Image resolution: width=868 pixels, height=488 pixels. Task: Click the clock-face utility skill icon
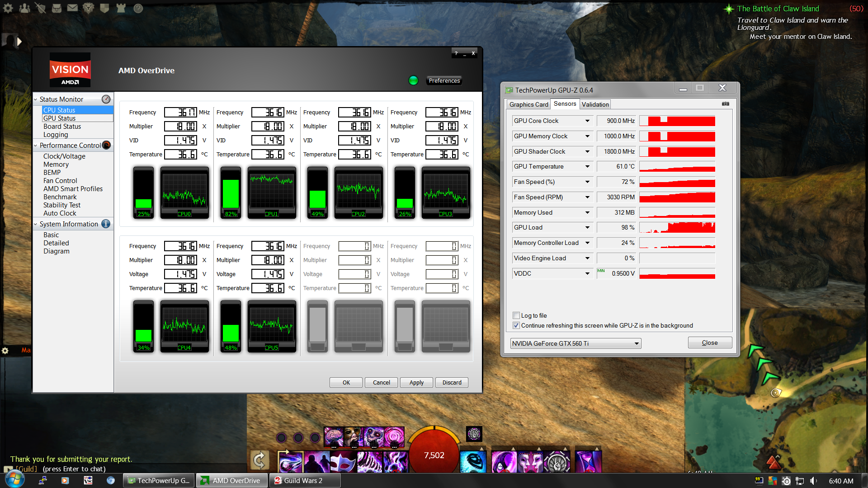click(x=557, y=462)
